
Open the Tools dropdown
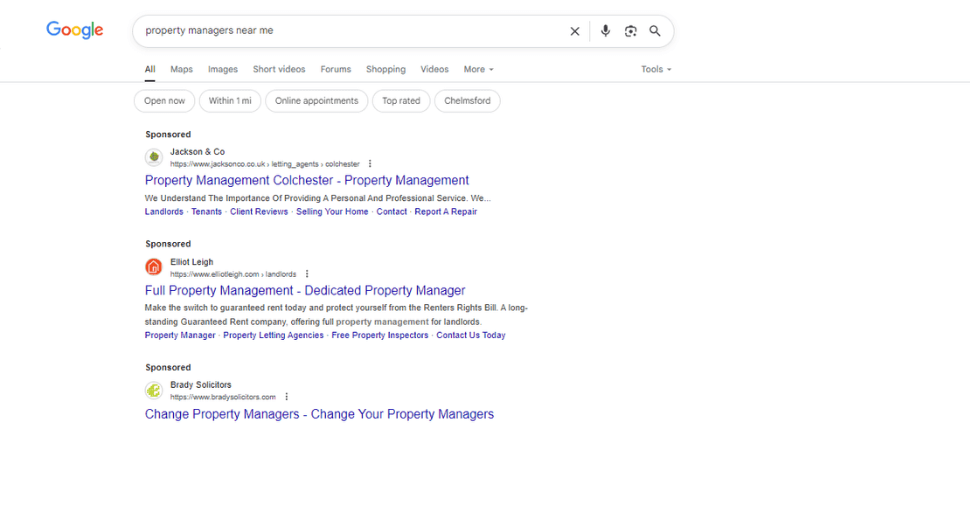[656, 69]
